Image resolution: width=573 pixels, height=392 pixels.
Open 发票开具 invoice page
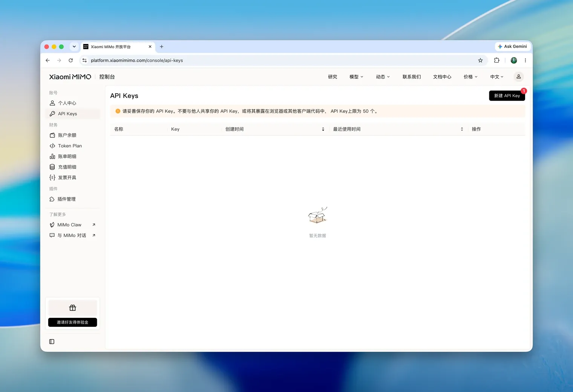[x=72, y=177]
